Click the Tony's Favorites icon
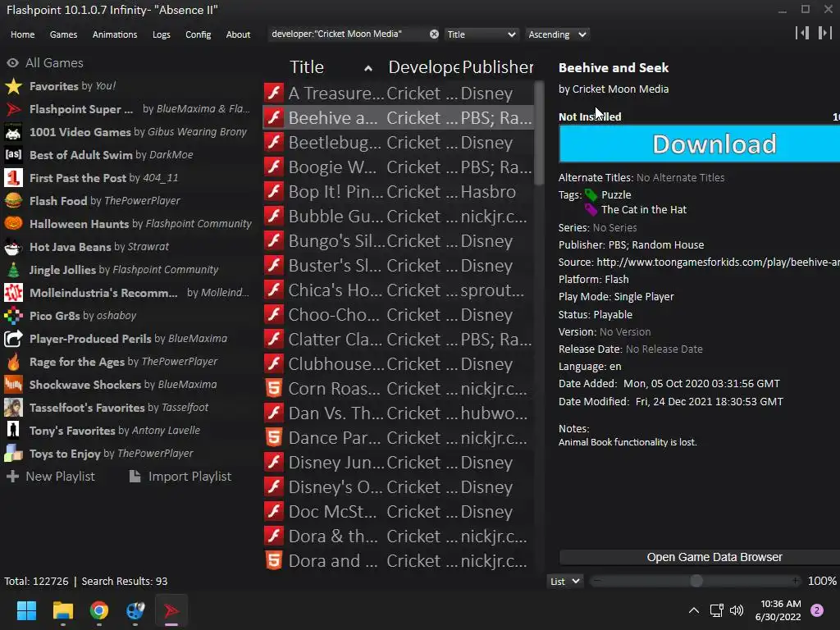Screen dimensions: 840x630 pyautogui.click(x=13, y=430)
